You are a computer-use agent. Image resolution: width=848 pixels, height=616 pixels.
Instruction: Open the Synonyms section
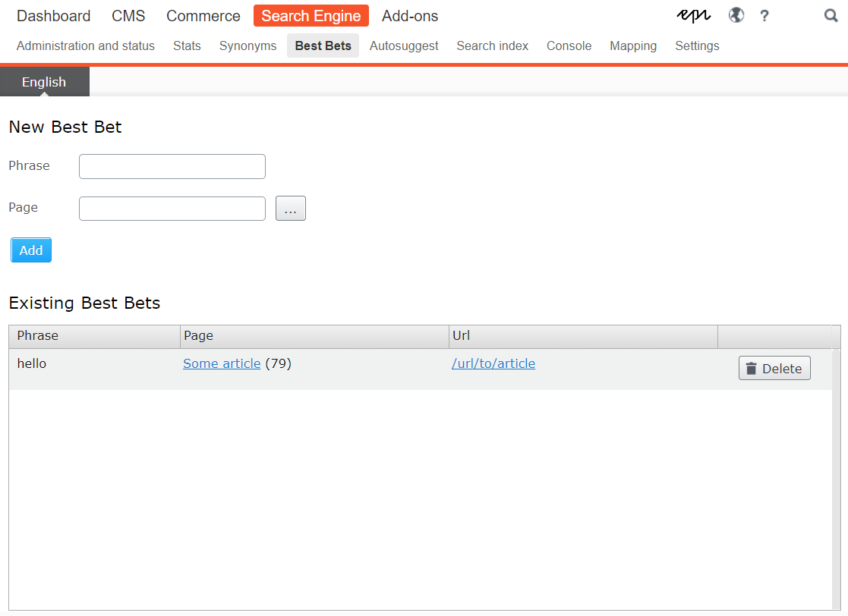pyautogui.click(x=247, y=46)
